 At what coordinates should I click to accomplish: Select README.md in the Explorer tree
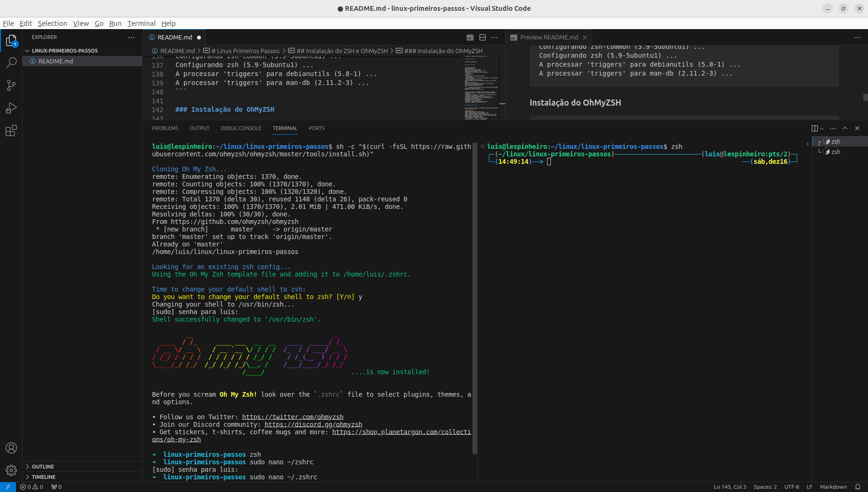tap(82, 61)
